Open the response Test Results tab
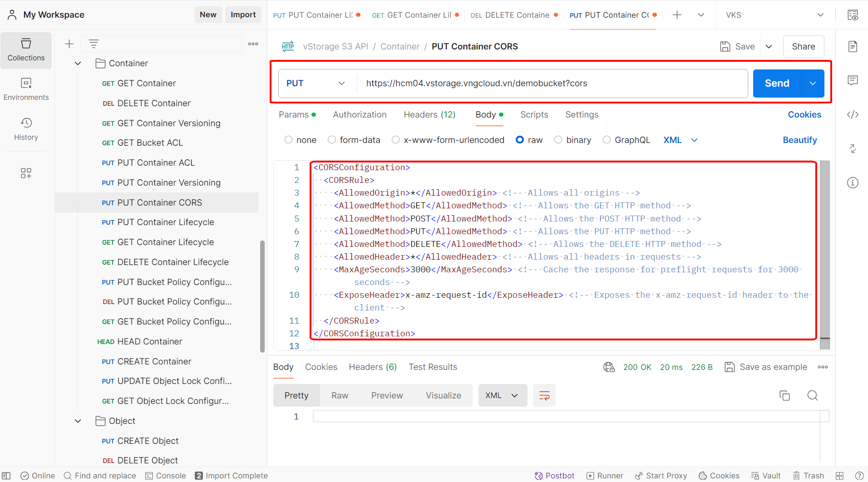868x482 pixels. pyautogui.click(x=432, y=367)
